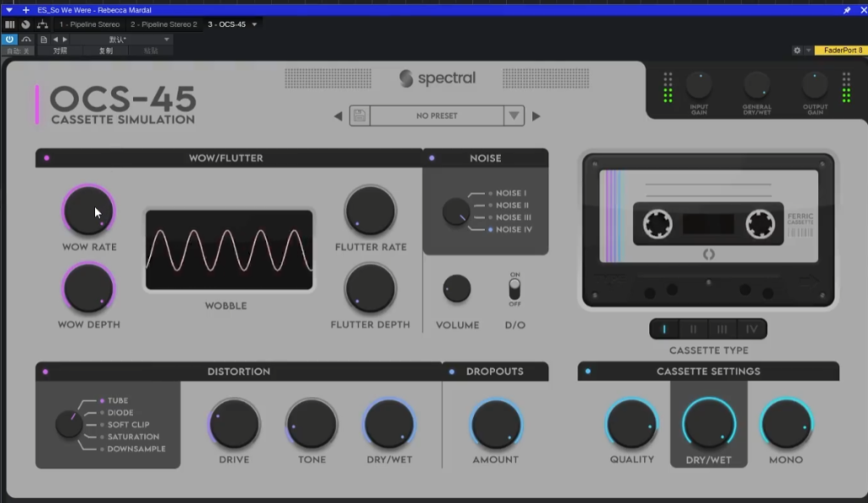Select cassette type II
This screenshot has height=503, width=868.
coord(693,329)
